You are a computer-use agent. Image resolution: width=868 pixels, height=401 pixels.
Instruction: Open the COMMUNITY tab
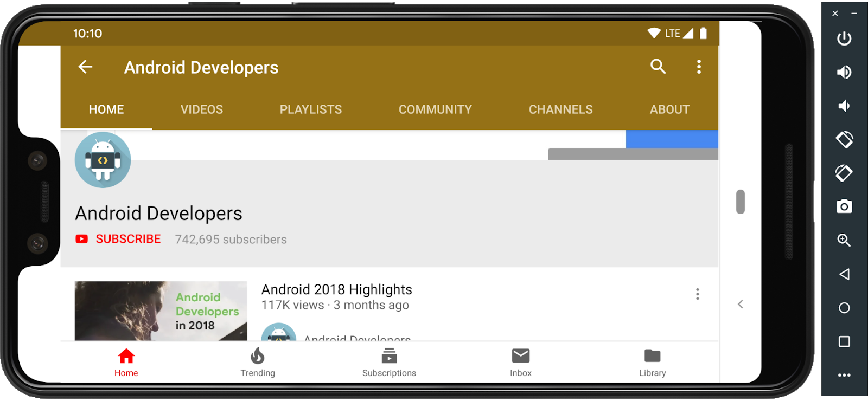coord(435,109)
